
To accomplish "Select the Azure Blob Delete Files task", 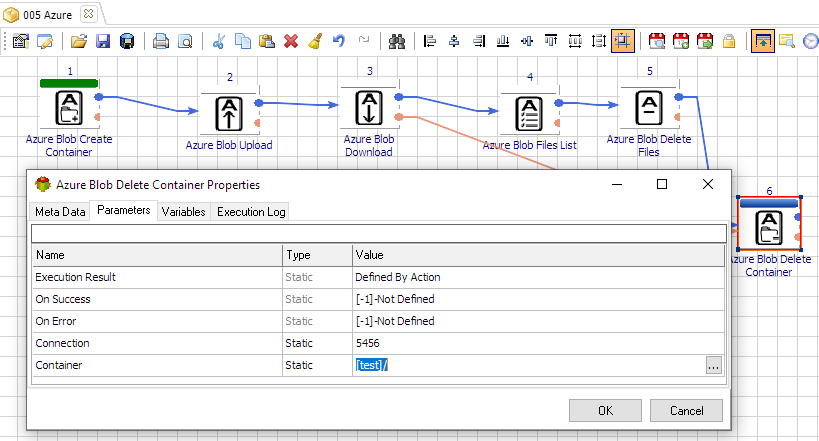I will pyautogui.click(x=649, y=108).
